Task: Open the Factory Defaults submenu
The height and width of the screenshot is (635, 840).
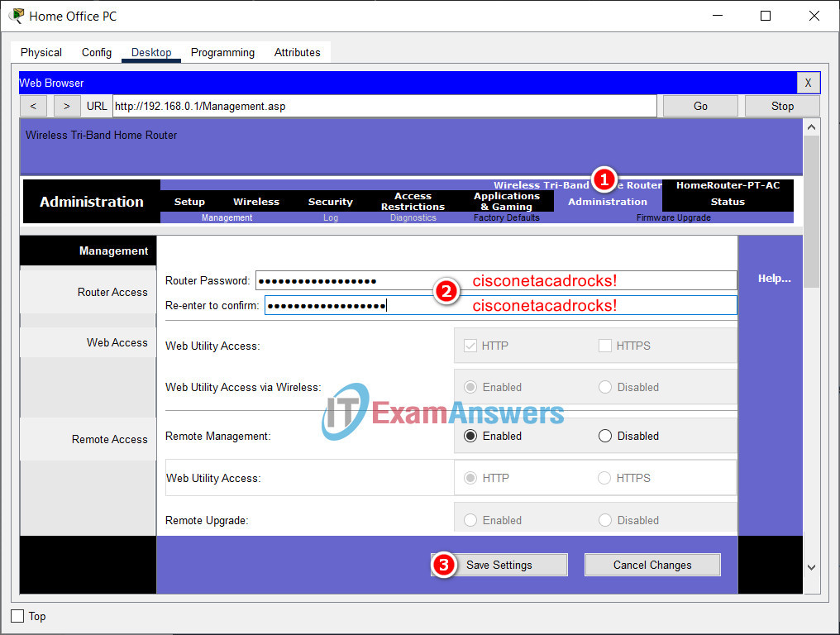Action: (x=506, y=217)
